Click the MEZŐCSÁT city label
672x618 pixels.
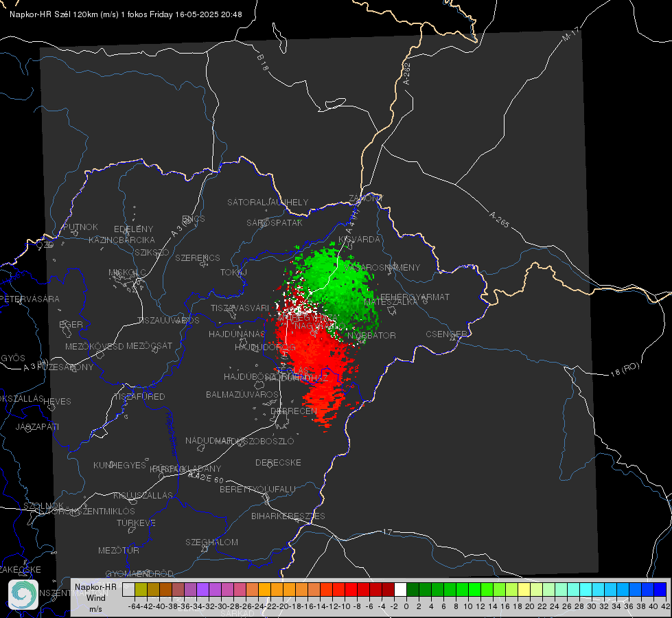pos(149,345)
